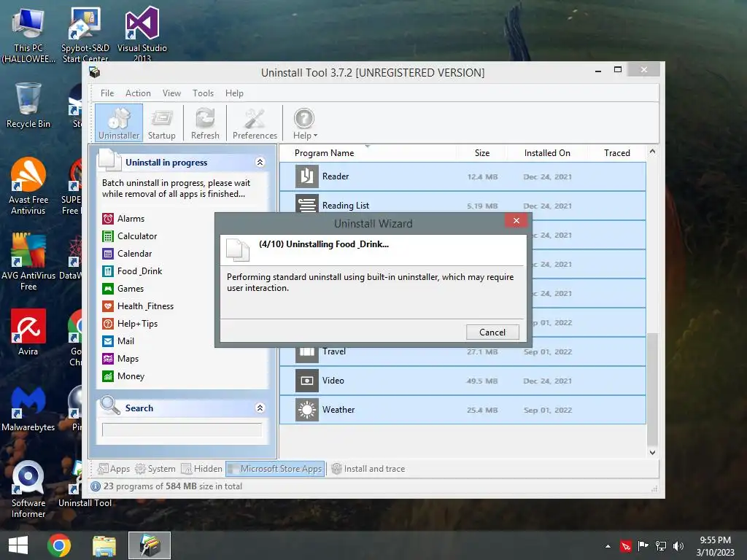Click the taskbar clock showing 9:55 PM
747x560 pixels.
pos(715,546)
